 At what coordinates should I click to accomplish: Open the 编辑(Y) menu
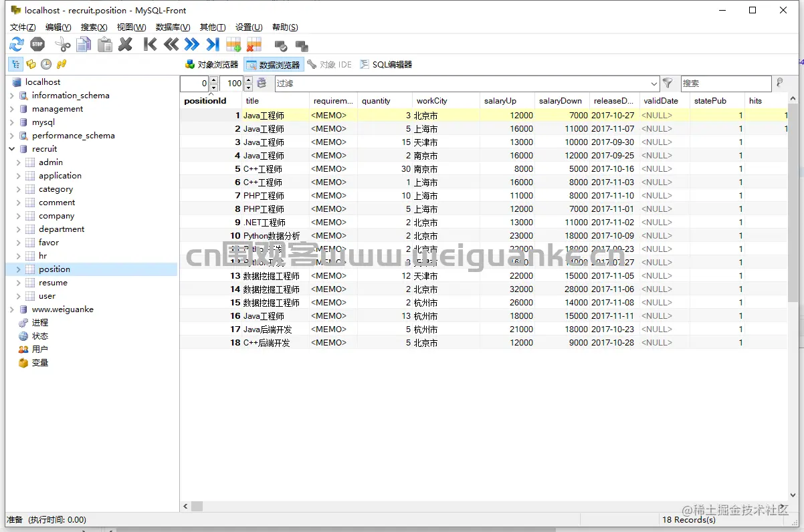point(58,27)
